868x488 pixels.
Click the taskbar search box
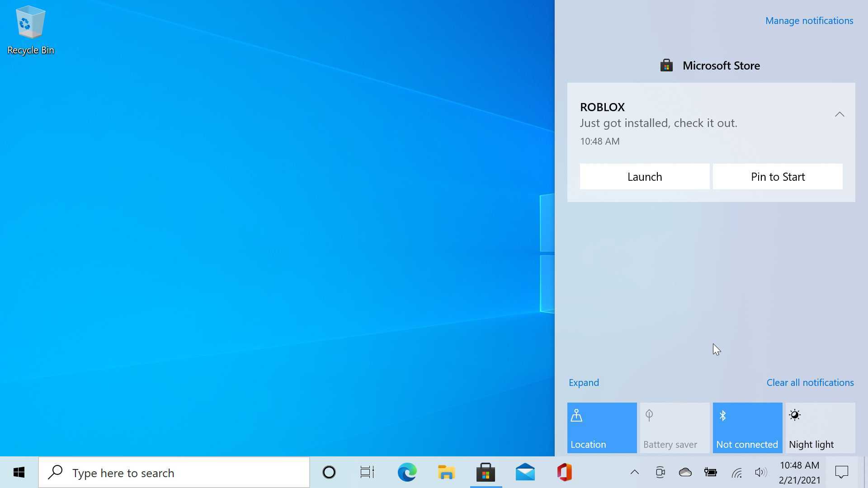point(174,473)
